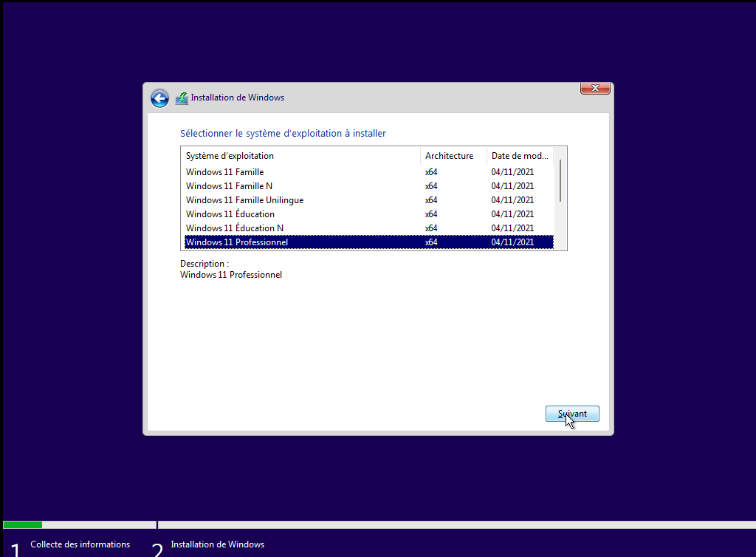The width and height of the screenshot is (756, 557).
Task: Click date 04/11/2021 in Famille N row
Action: (512, 186)
